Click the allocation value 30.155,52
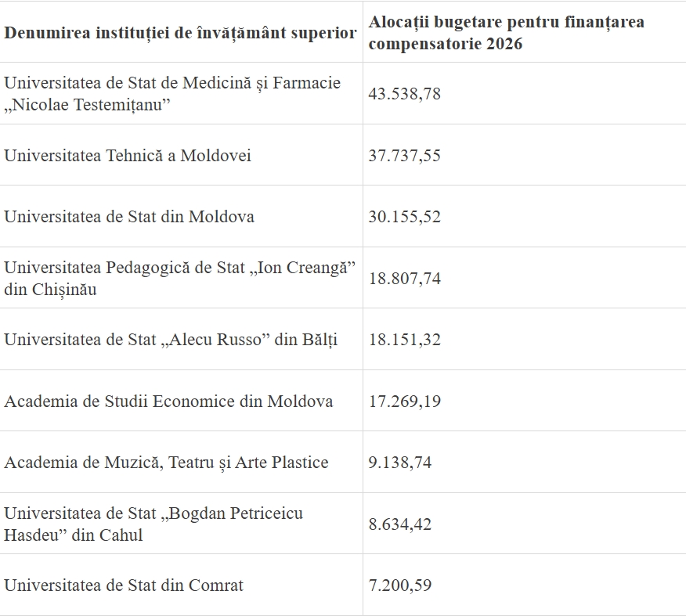Screen dimensions: 686x616 click(x=405, y=217)
